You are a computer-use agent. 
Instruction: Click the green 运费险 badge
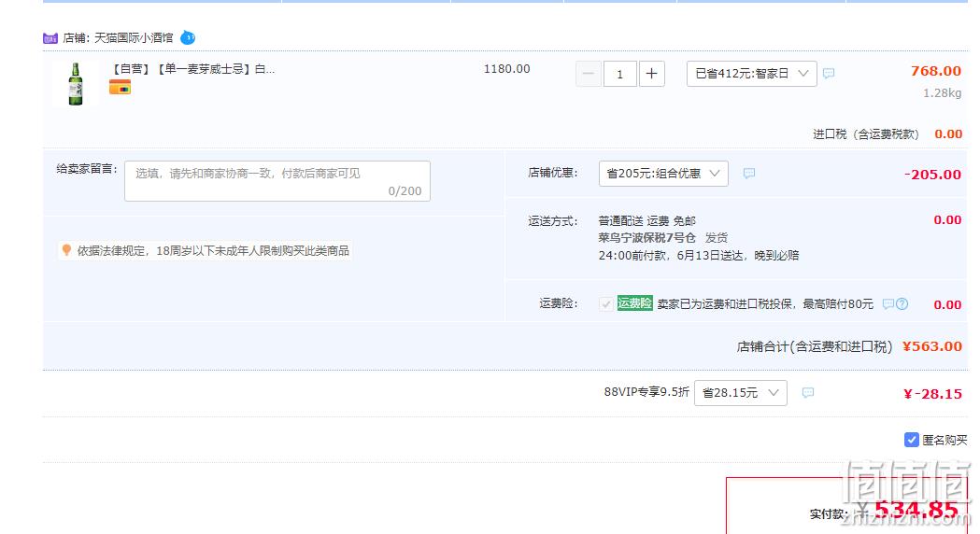pos(635,302)
